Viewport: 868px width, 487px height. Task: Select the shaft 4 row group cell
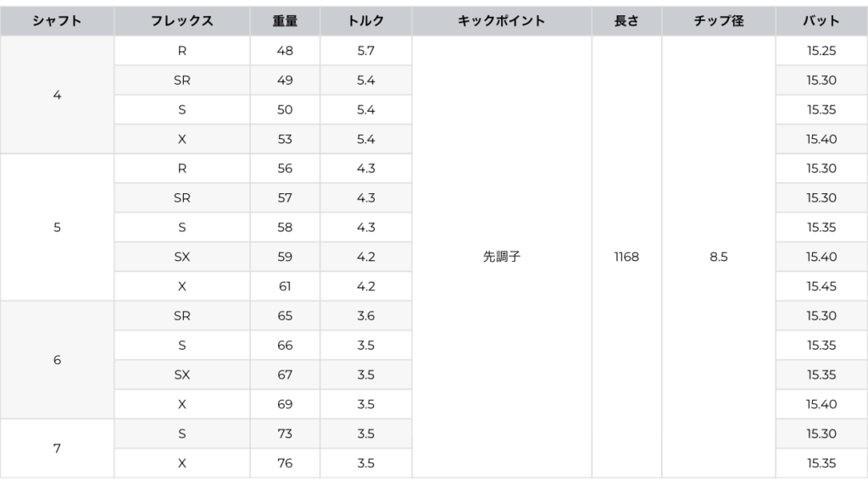57,95
